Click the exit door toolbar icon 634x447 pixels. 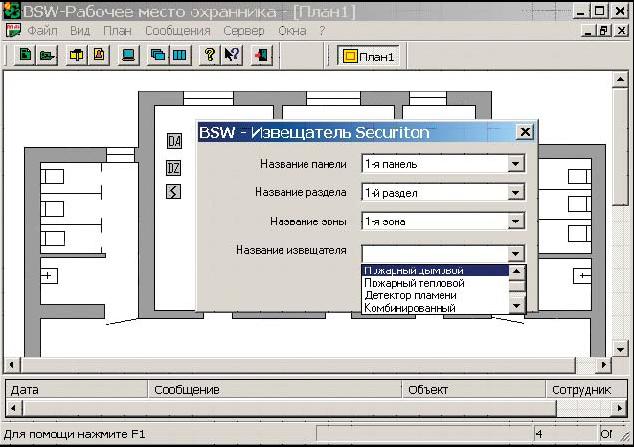(x=262, y=55)
